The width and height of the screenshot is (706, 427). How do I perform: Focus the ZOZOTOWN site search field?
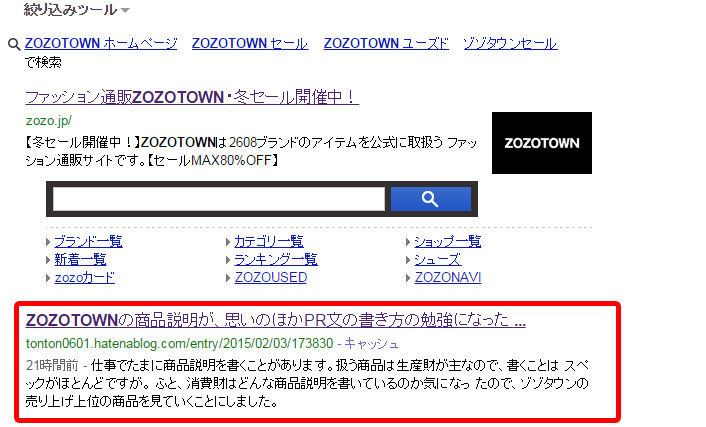(219, 199)
